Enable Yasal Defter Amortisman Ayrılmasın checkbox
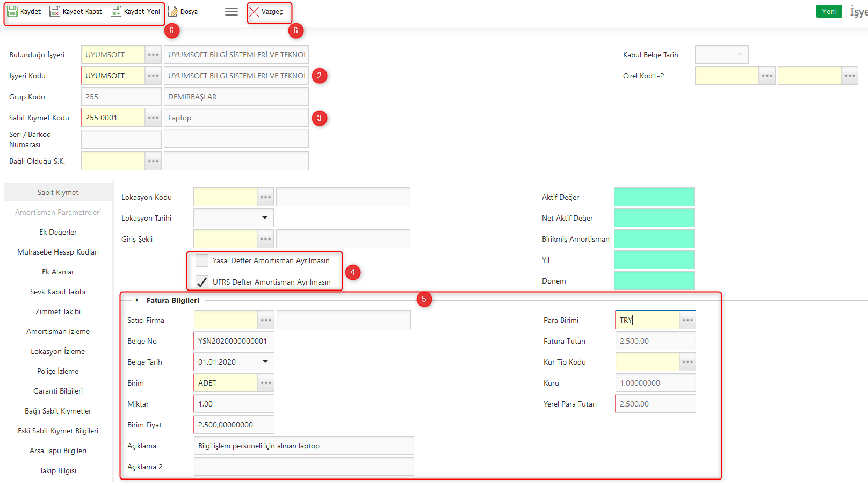The image size is (868, 486). 202,260
